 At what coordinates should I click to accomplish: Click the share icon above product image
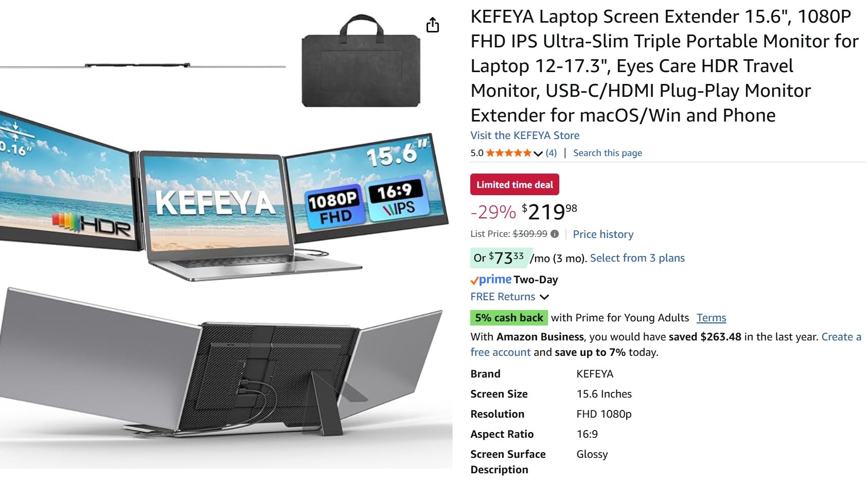(432, 25)
